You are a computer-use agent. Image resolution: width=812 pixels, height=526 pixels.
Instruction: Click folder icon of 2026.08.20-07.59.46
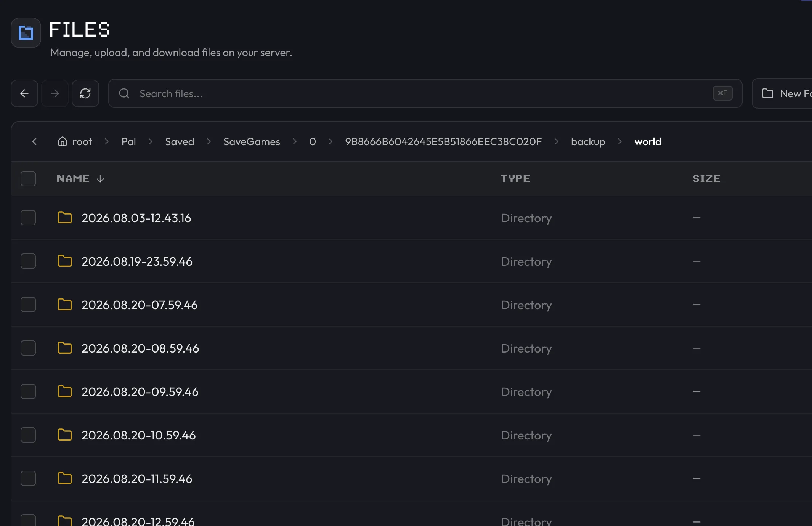(65, 304)
